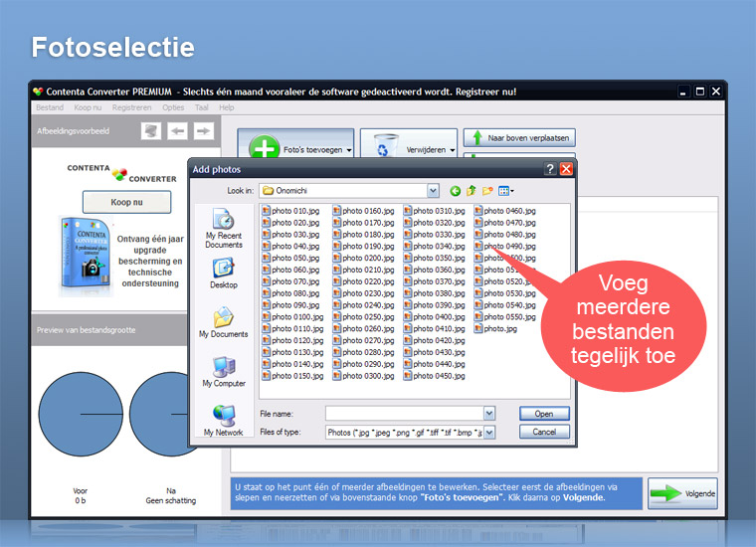
Task: Click the Cancel button
Action: [x=544, y=432]
